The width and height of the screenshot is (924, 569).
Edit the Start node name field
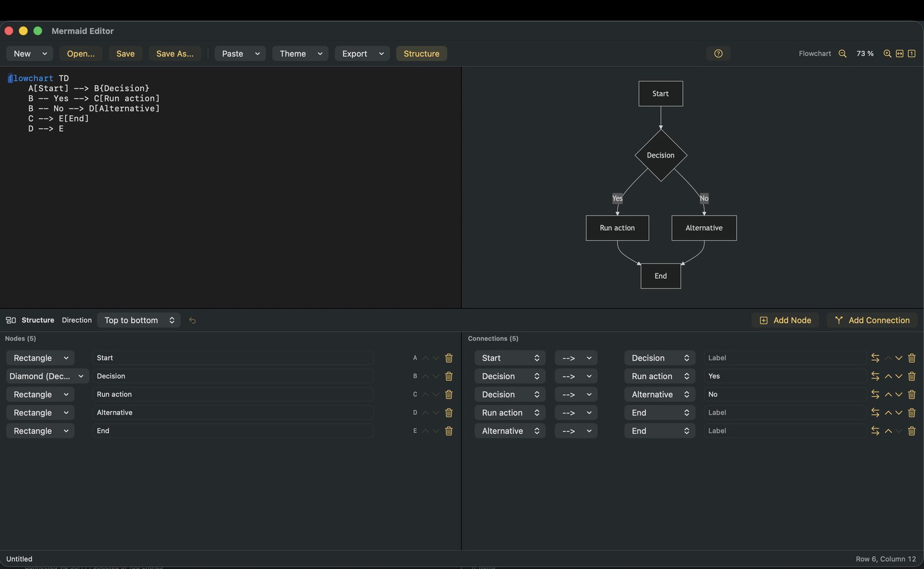pos(233,358)
